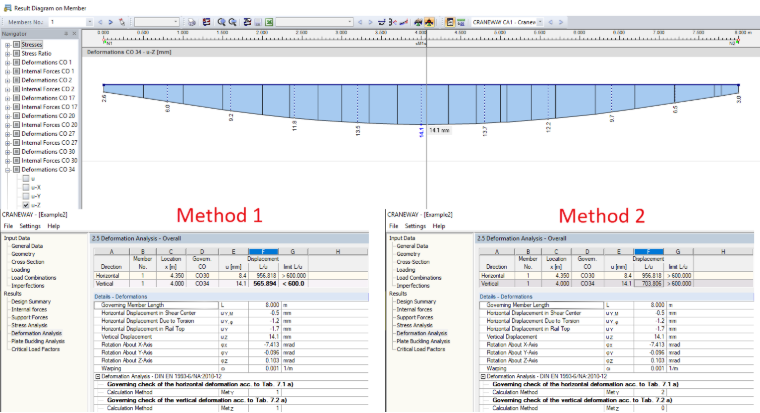Enable the u-X deformation checkbox
760x413 pixels.
pos(26,187)
